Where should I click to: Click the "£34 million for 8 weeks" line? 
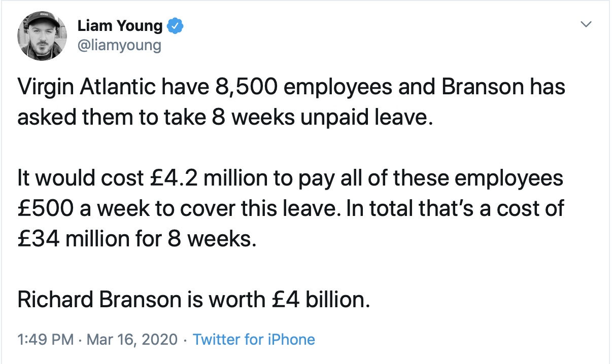coord(134,238)
